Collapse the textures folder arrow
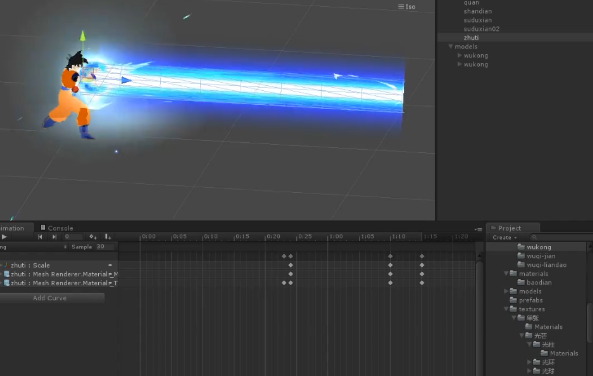This screenshot has width=593, height=376. coord(506,309)
